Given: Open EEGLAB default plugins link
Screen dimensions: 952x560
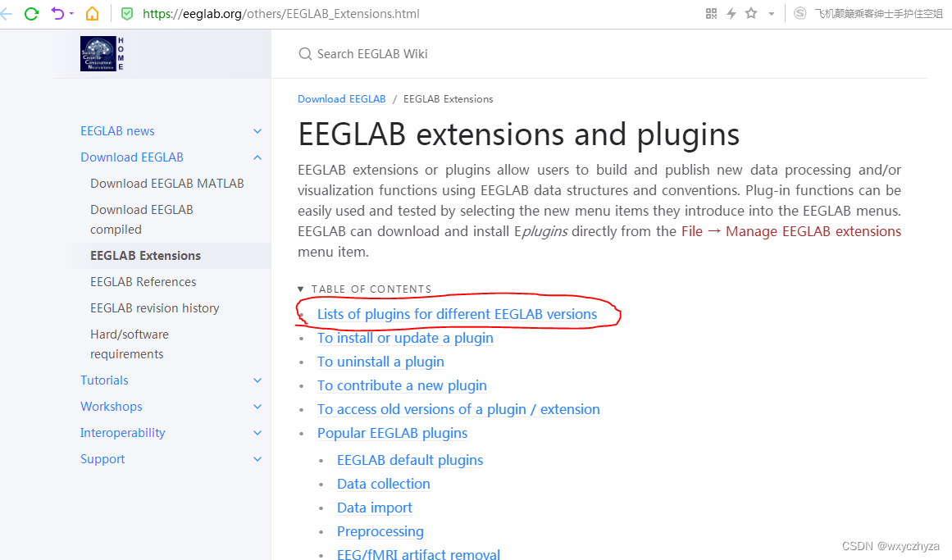Looking at the screenshot, I should tap(410, 460).
